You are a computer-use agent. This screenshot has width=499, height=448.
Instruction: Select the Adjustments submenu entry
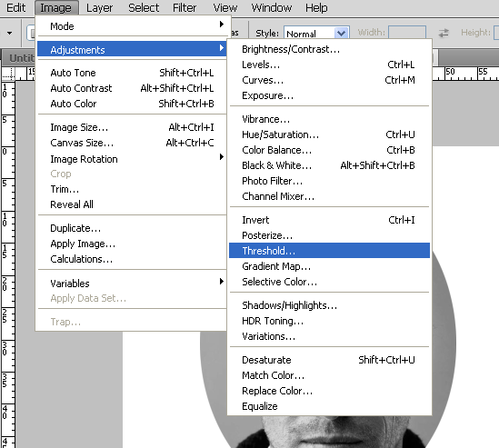(x=132, y=49)
